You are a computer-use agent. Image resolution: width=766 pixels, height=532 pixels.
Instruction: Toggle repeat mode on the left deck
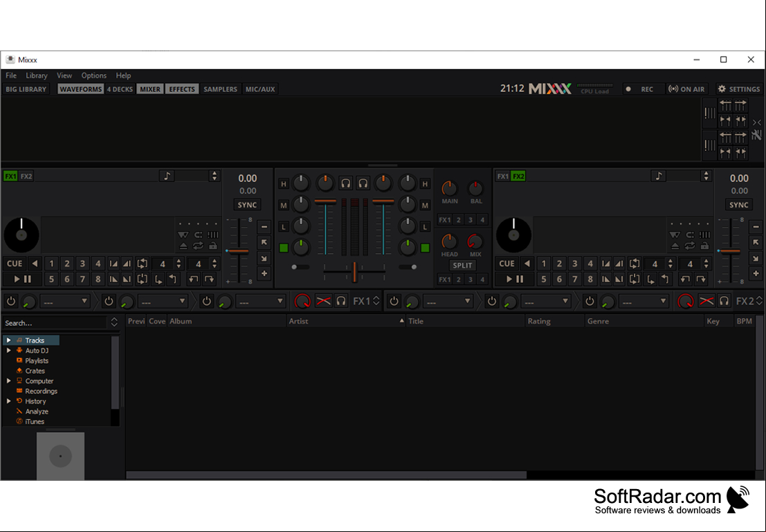pos(198,246)
